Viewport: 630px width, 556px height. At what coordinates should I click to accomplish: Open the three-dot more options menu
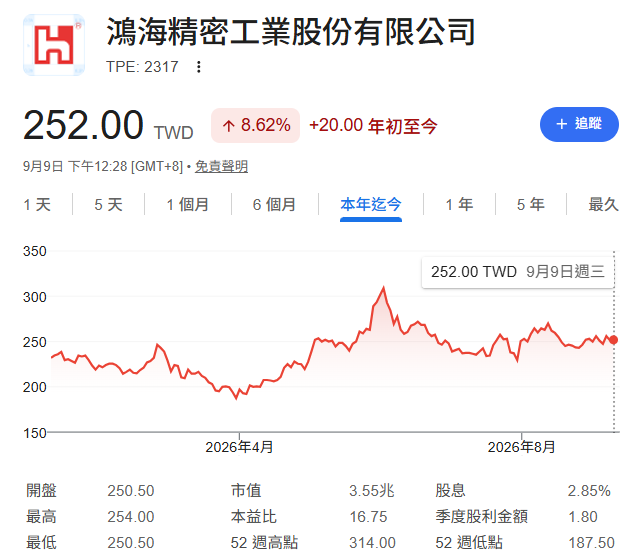point(198,67)
